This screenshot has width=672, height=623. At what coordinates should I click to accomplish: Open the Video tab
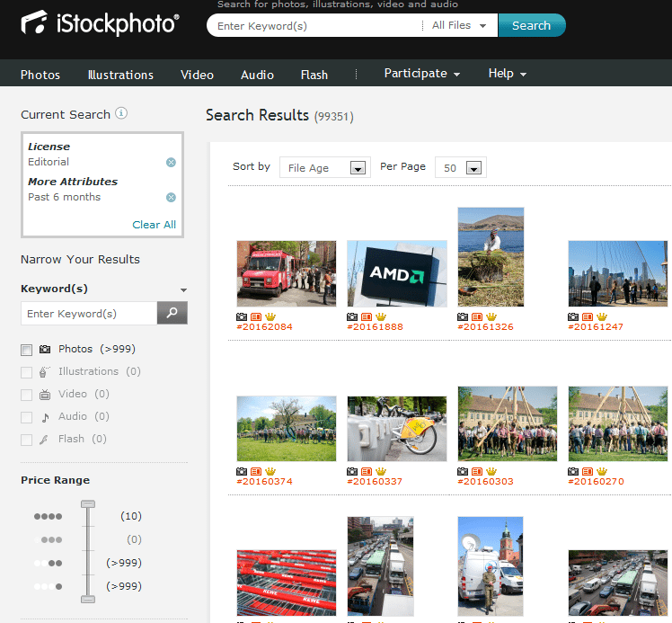click(x=197, y=75)
